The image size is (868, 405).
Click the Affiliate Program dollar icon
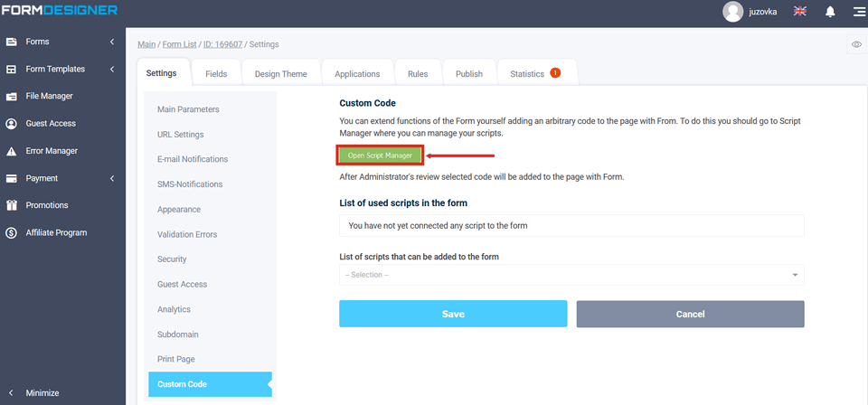click(12, 233)
